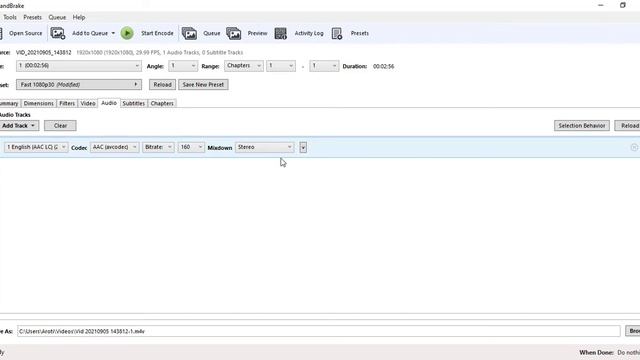Switch to the Subtitles tab
The width and height of the screenshot is (640, 360).
(133, 103)
